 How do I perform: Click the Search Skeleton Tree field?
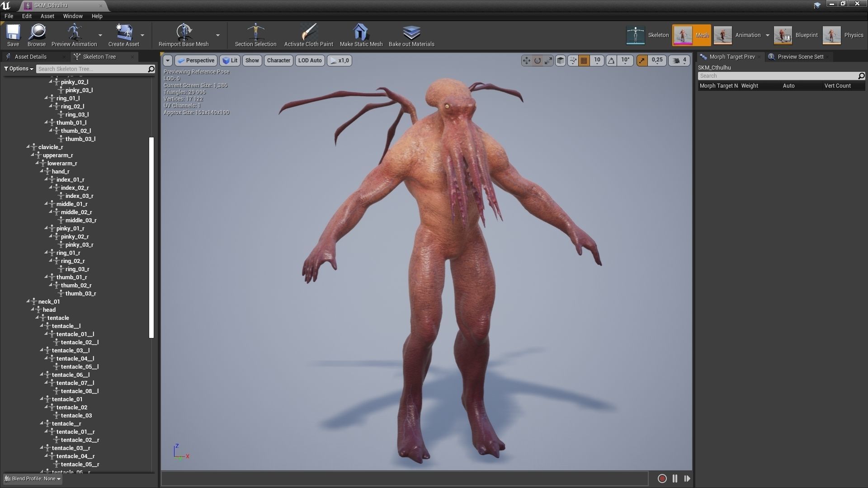tap(92, 69)
